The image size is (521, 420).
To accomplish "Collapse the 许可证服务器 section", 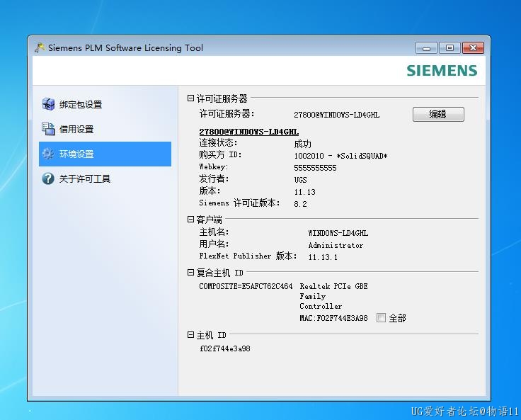I will coord(190,98).
